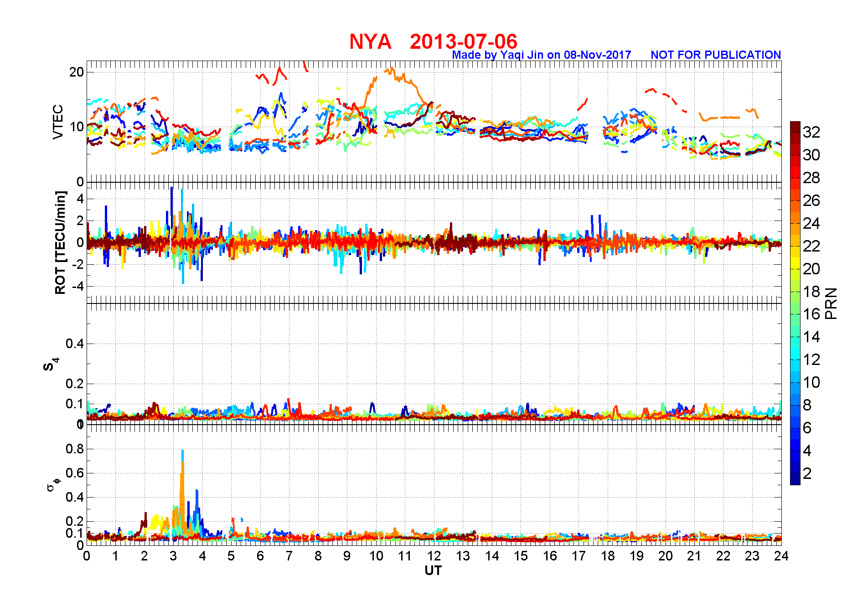This screenshot has height=606, width=868.
Task: Click the UT axis tick label 3
Action: [x=173, y=556]
